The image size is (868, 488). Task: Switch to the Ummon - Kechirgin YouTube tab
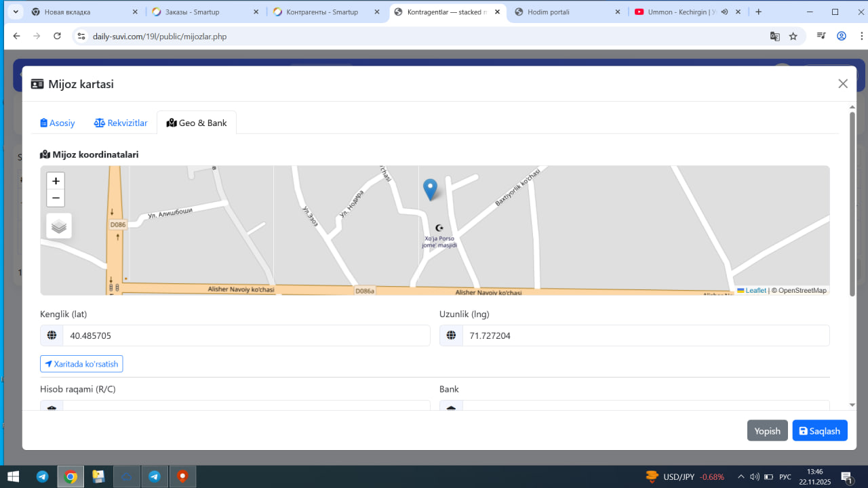688,12
